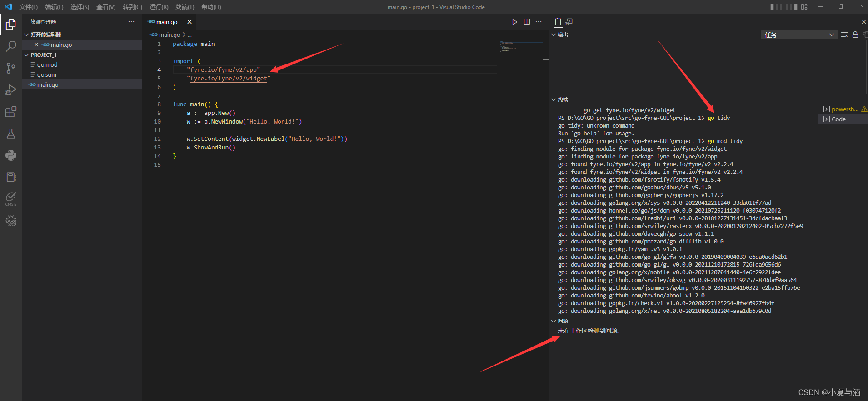Open the 文件(F) menu

tap(29, 7)
